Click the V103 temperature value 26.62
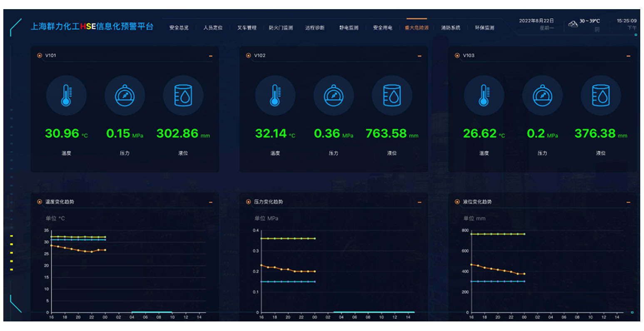Viewport: 644px width, 331px height. (480, 133)
